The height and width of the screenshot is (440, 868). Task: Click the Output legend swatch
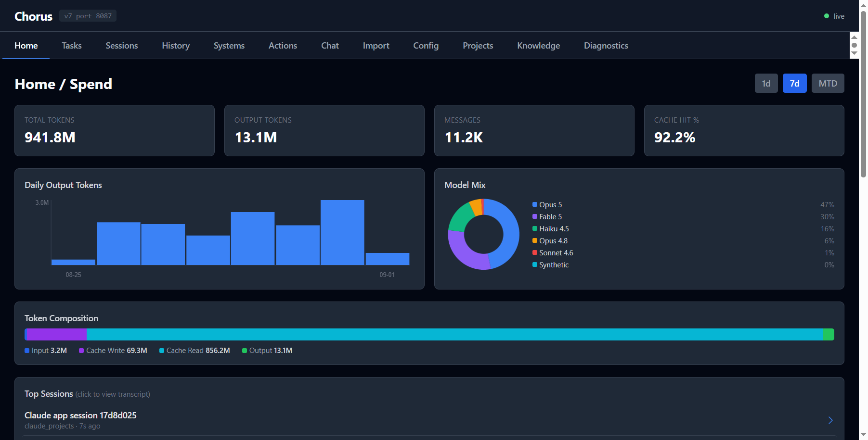(245, 351)
